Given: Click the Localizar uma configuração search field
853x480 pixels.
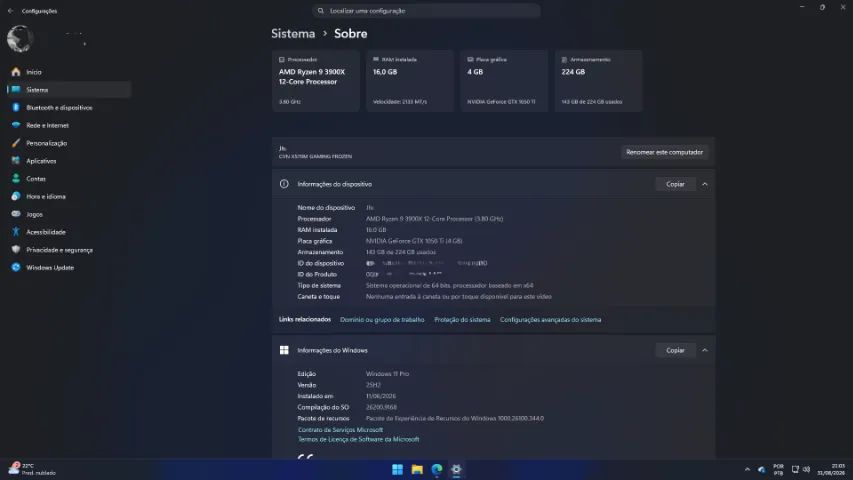Looking at the screenshot, I should [426, 11].
